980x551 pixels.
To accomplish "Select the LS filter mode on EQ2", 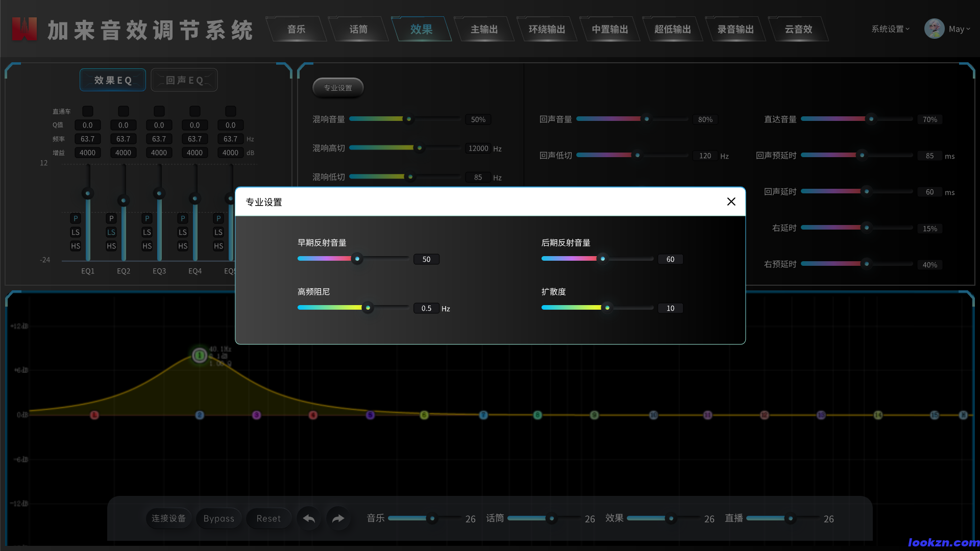I will pos(111,232).
